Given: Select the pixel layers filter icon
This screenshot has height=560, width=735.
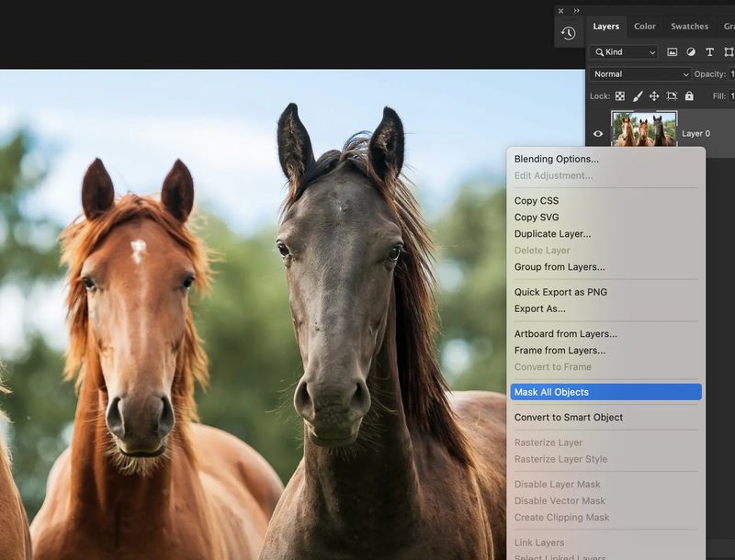Looking at the screenshot, I should 673,51.
